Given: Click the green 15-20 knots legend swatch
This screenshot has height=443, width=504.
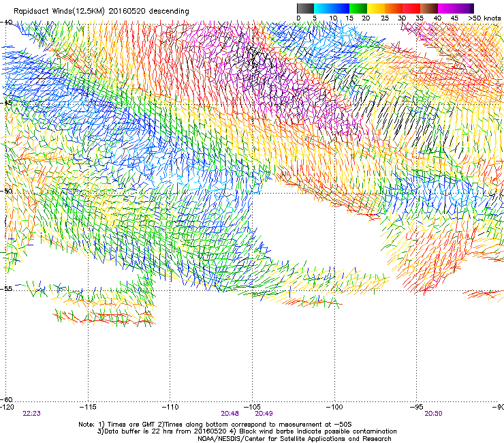Looking at the screenshot, I should click(358, 8).
